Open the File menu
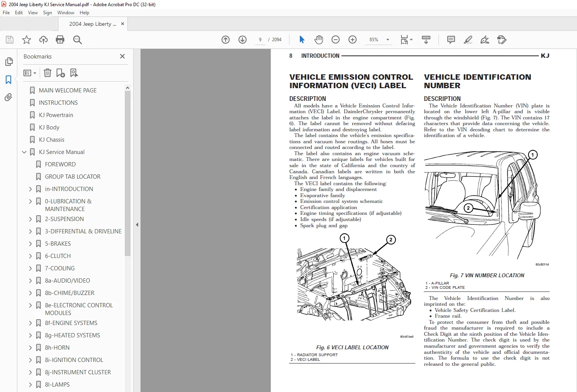Viewport: 577px width, 392px height. point(6,13)
